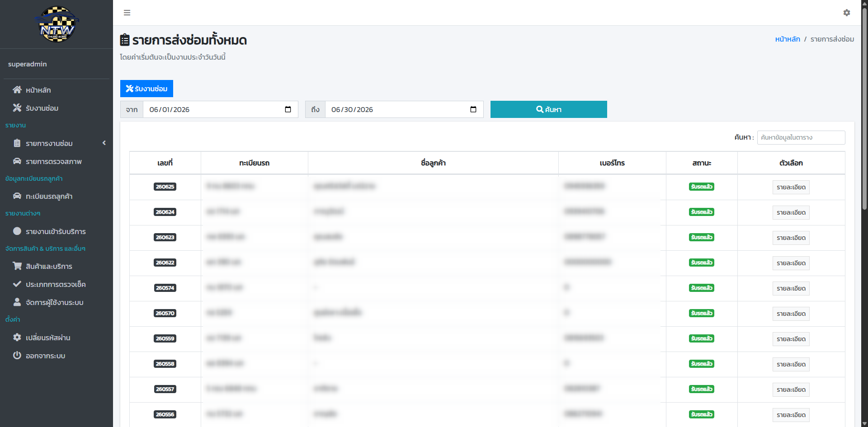Click the ค้นหา search button
Screen dimensions: 868x427
[548, 109]
